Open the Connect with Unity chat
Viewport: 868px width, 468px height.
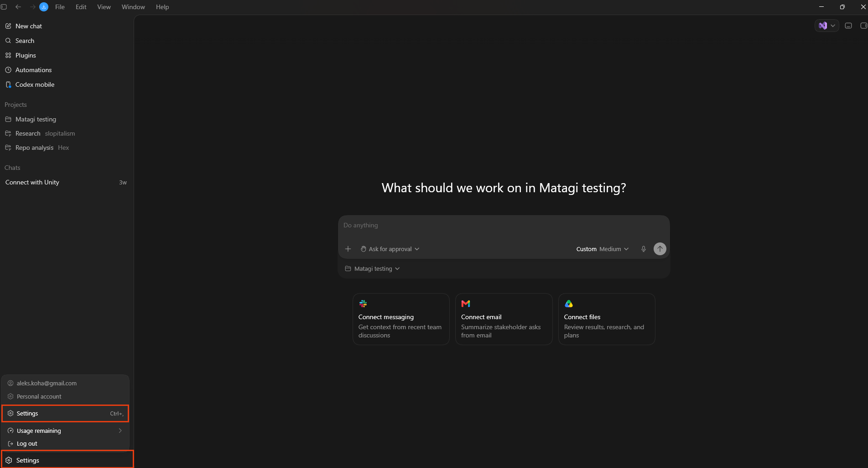click(x=67, y=182)
